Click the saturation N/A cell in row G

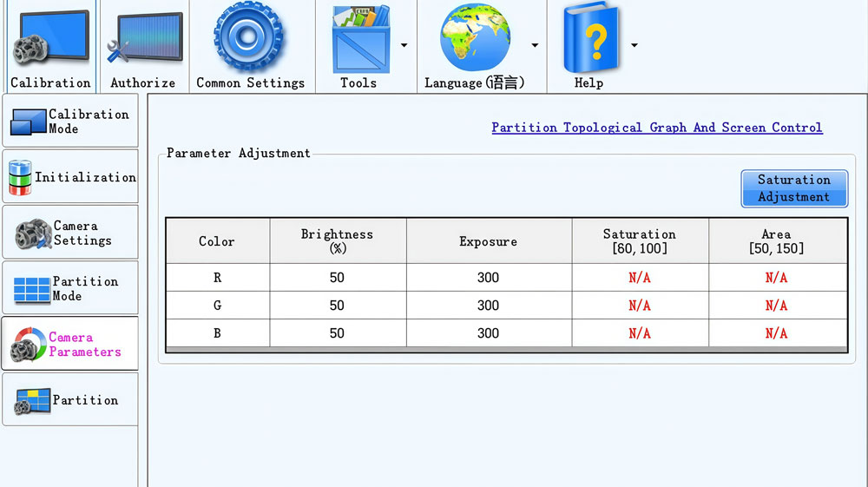pyautogui.click(x=640, y=306)
